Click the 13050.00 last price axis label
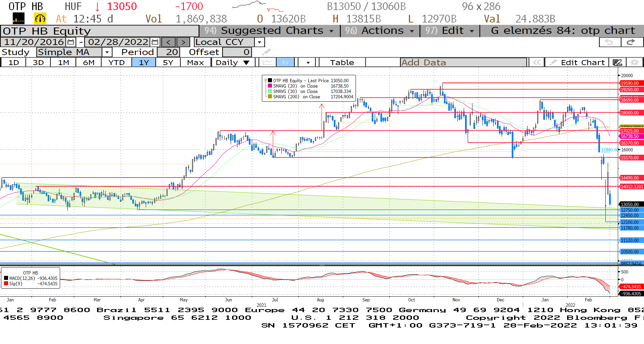 coord(631,204)
